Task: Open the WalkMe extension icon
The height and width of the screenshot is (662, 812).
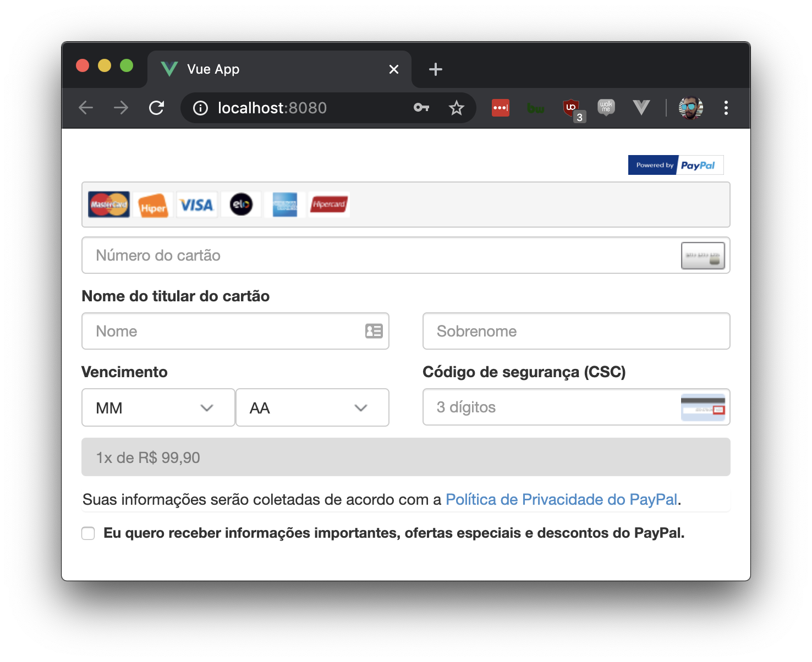Action: (x=606, y=107)
